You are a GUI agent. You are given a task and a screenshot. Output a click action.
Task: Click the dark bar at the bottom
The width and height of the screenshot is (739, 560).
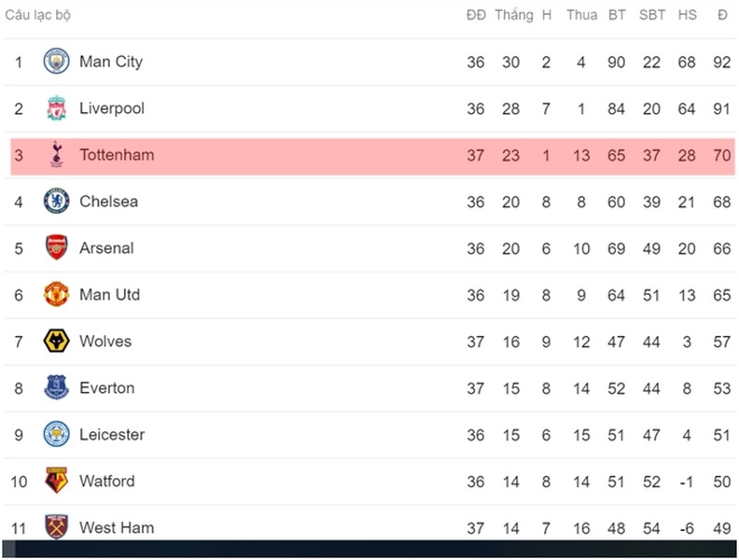[x=369, y=549]
